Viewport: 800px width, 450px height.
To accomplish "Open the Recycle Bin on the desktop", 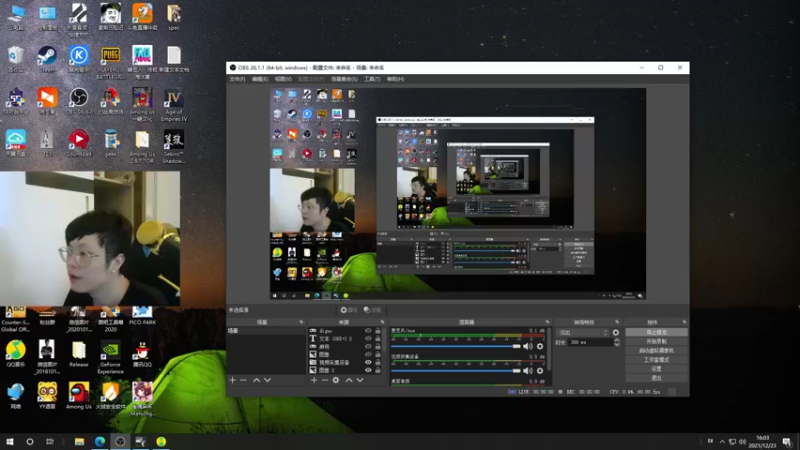I will coord(16,60).
